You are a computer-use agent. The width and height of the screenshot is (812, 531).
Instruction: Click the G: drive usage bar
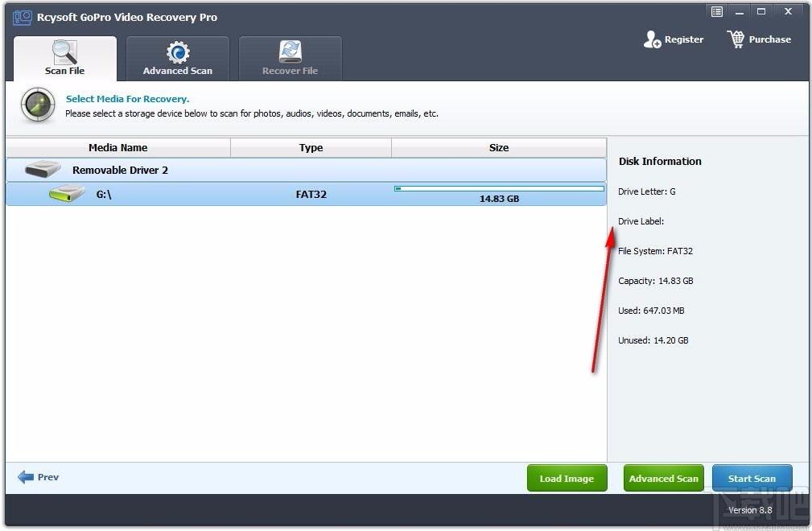point(499,188)
